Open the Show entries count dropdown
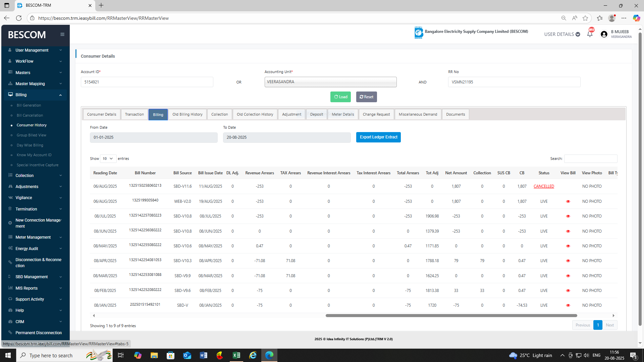 [108, 159]
